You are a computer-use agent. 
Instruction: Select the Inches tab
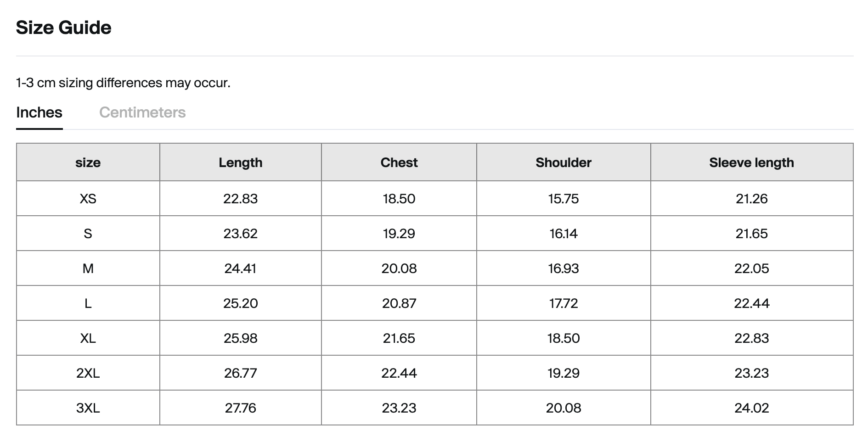coord(39,112)
